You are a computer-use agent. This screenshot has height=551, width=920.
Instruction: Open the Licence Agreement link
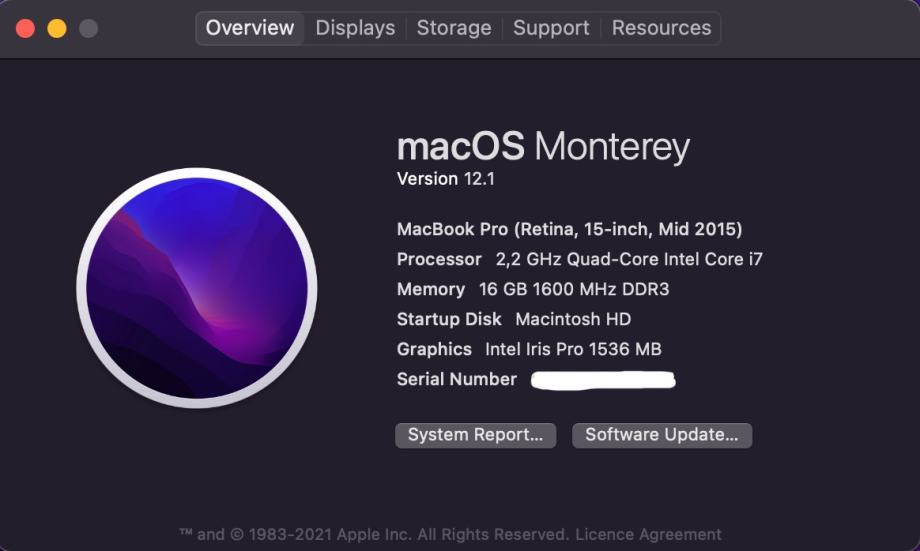click(x=648, y=534)
